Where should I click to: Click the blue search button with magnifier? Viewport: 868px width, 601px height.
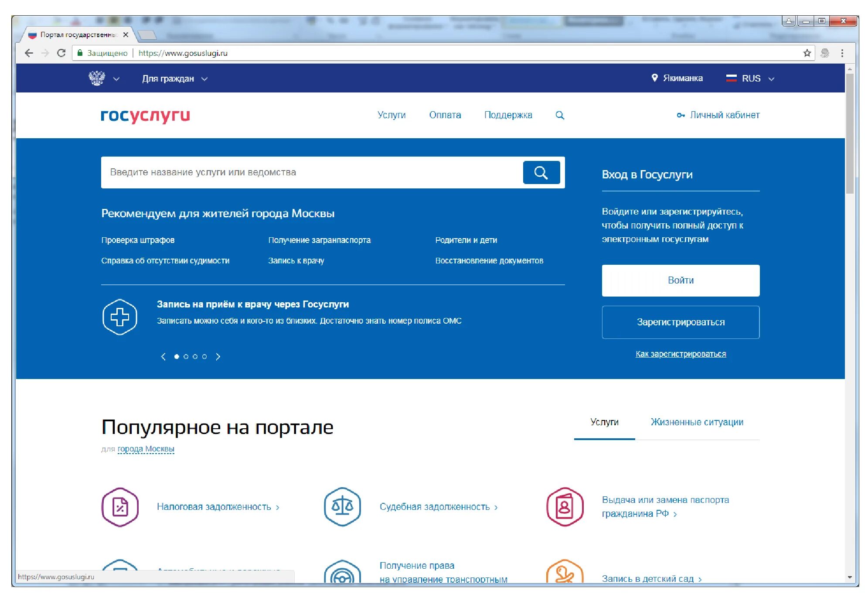[541, 172]
